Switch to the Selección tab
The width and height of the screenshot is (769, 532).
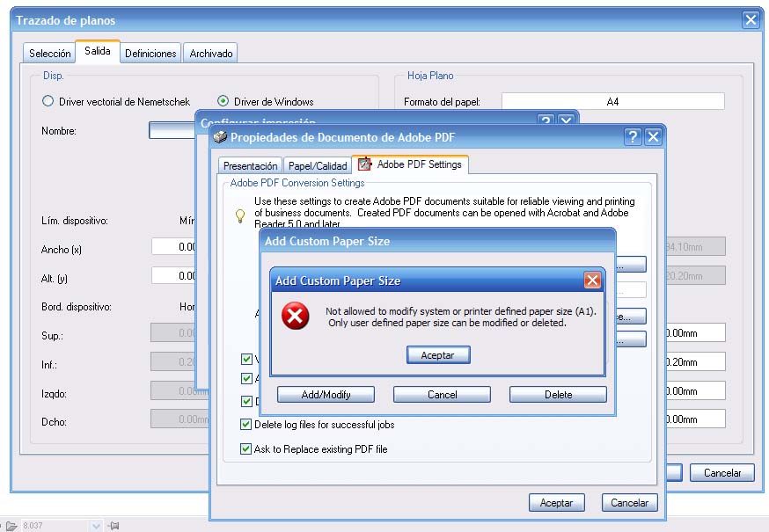pos(49,53)
